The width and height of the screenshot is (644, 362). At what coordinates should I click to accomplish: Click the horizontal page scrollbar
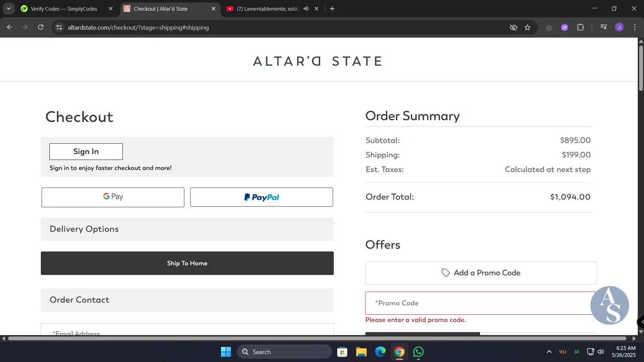317,338
